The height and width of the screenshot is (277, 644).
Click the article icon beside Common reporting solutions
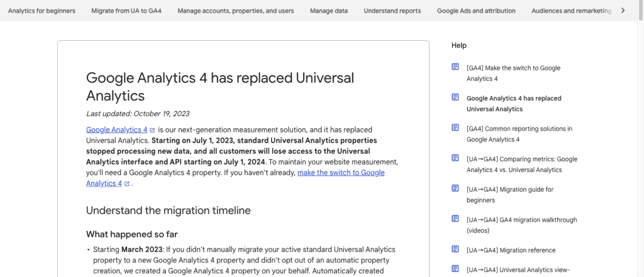pyautogui.click(x=455, y=128)
